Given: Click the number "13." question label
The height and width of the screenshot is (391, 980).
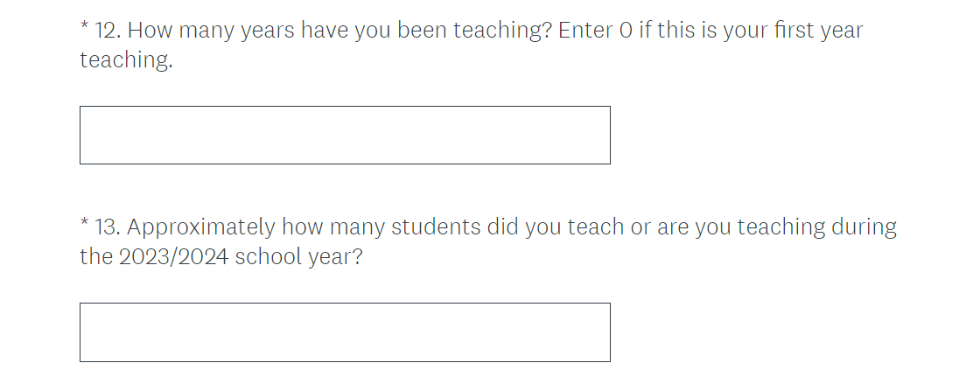Looking at the screenshot, I should [108, 227].
